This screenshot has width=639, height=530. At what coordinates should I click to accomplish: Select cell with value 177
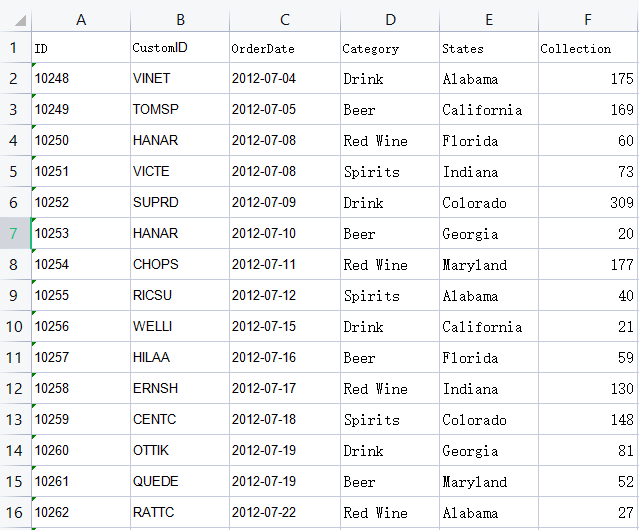588,264
